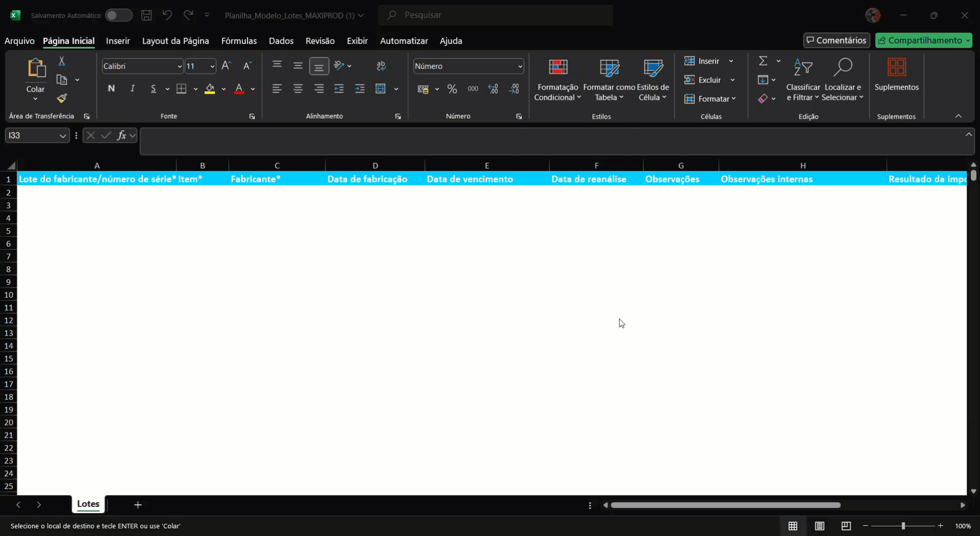
Task: Open Suplementos add-ins
Action: [897, 75]
